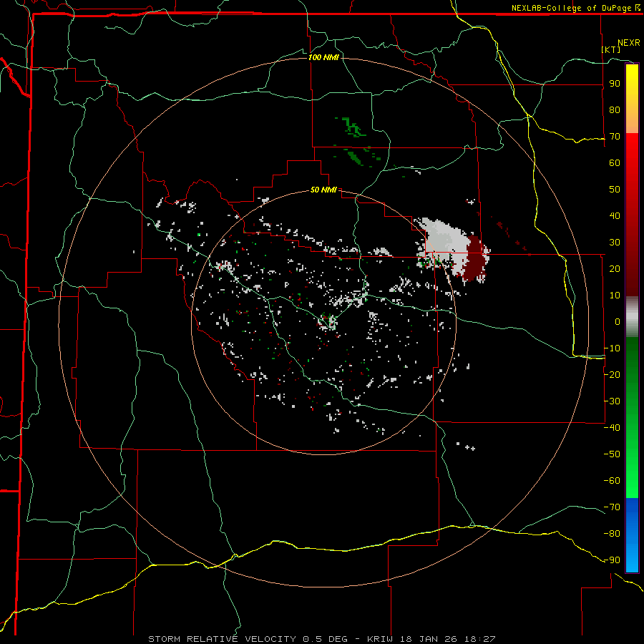Click the Storm Relative Velocity caption at bottom
Screen dimensions: 644x644
[x=321, y=639]
